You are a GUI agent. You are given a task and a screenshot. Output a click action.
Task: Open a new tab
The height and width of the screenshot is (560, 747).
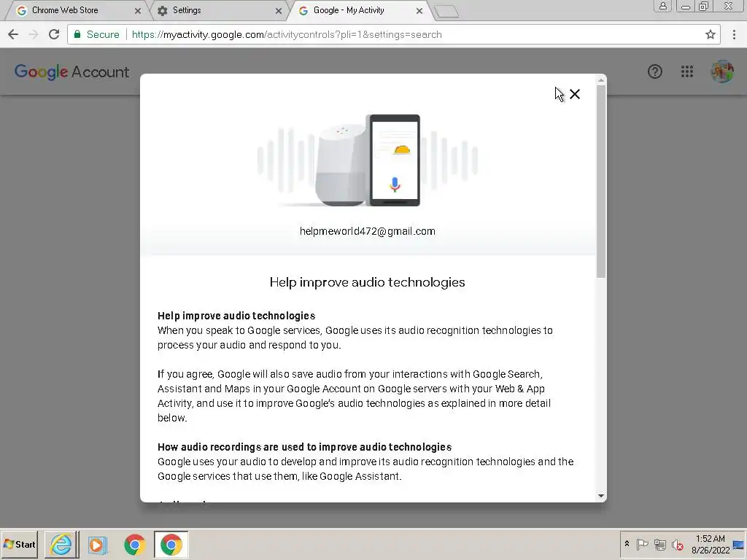tap(447, 11)
